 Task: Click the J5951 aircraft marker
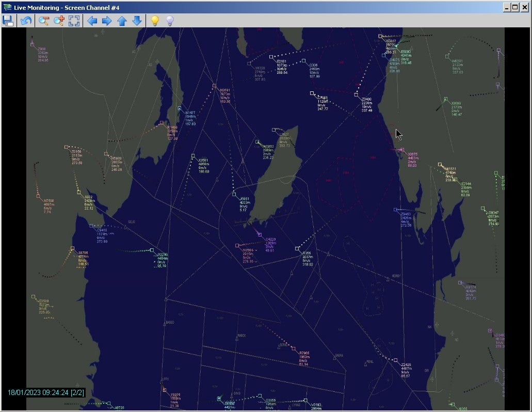(x=234, y=194)
